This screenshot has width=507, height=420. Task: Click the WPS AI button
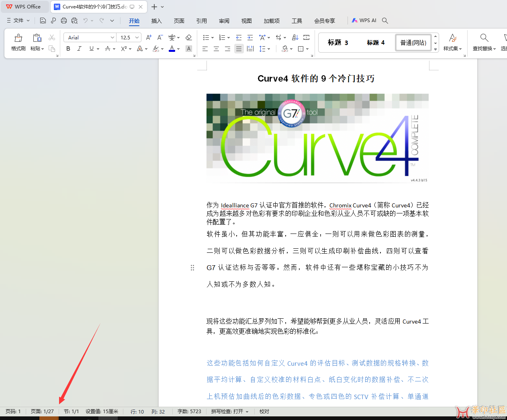tap(364, 20)
